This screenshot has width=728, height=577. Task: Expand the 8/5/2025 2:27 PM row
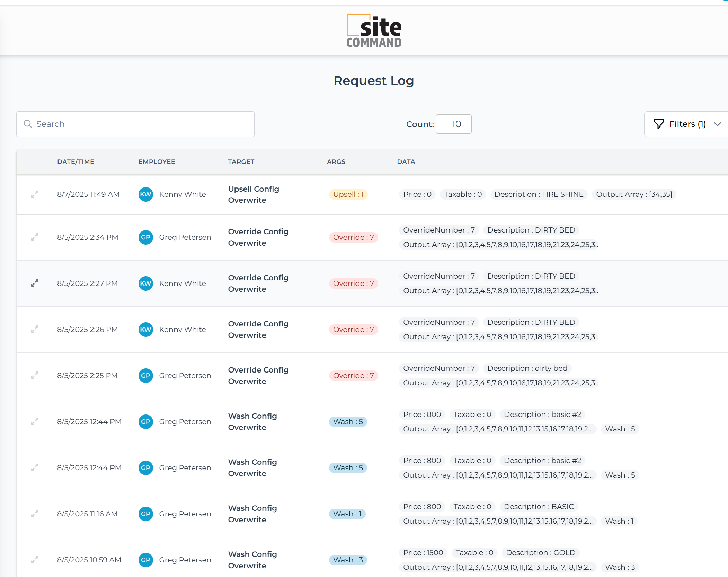[35, 283]
